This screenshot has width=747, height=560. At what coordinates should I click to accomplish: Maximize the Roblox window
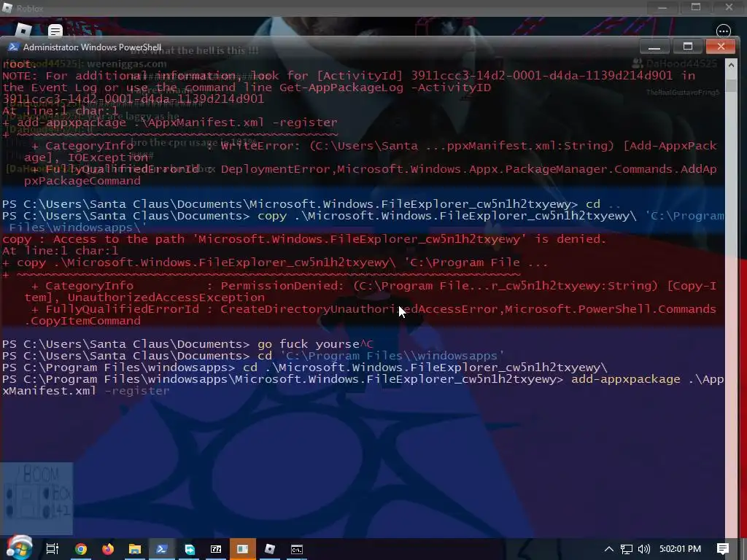[696, 7]
